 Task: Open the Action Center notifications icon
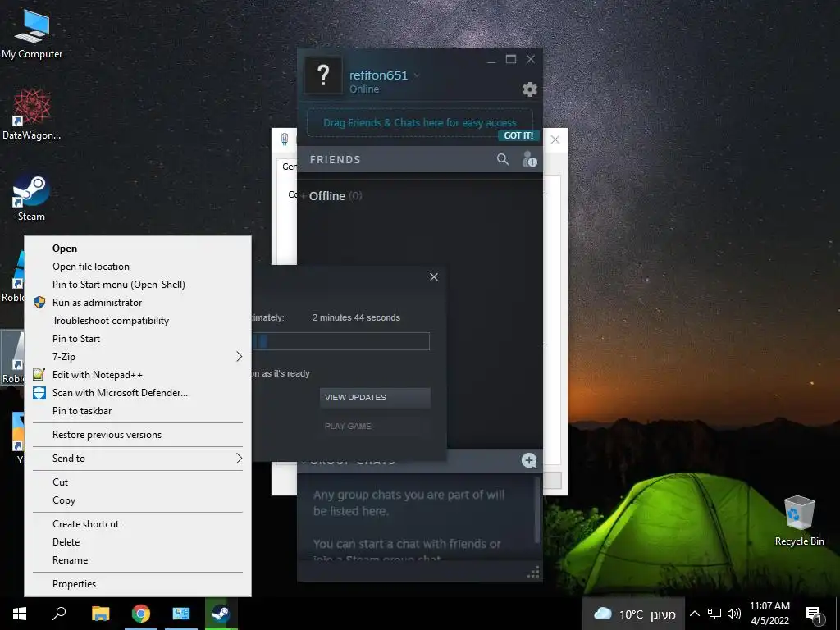(814, 614)
